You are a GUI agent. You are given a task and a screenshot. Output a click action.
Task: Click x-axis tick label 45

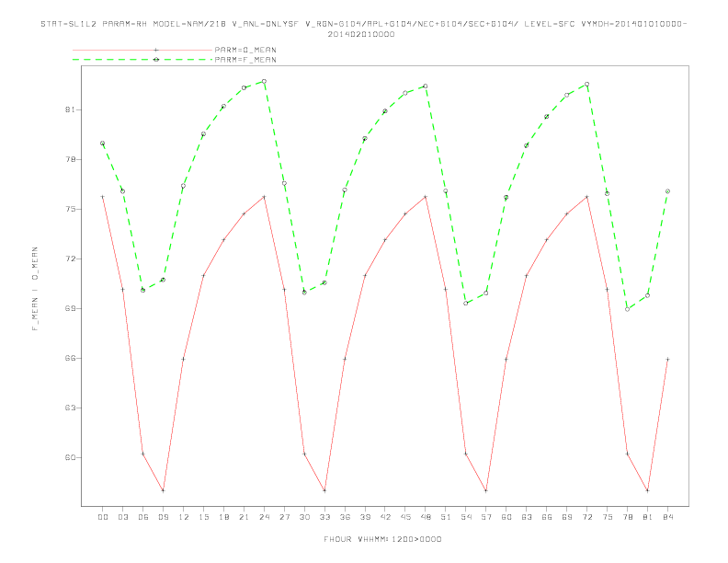[x=405, y=517]
